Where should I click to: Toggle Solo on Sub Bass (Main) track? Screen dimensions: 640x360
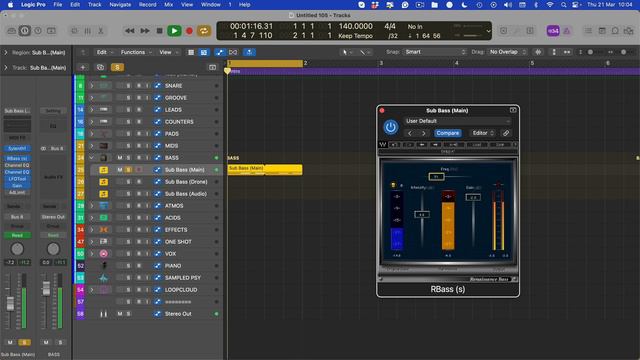pos(128,170)
